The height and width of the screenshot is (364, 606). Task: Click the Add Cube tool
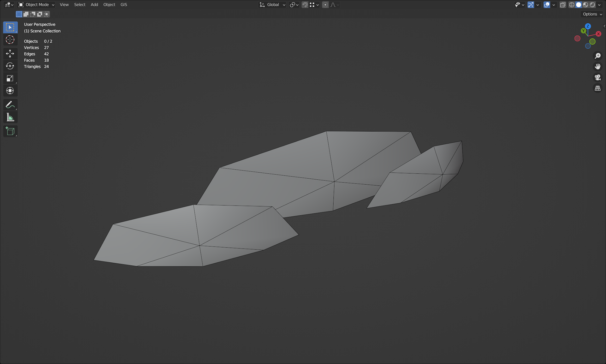click(10, 131)
